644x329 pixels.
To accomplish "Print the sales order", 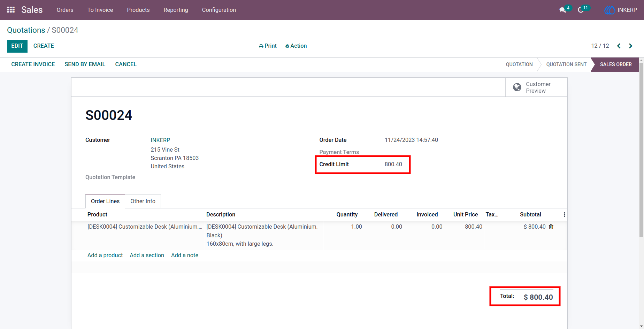I will (x=268, y=46).
